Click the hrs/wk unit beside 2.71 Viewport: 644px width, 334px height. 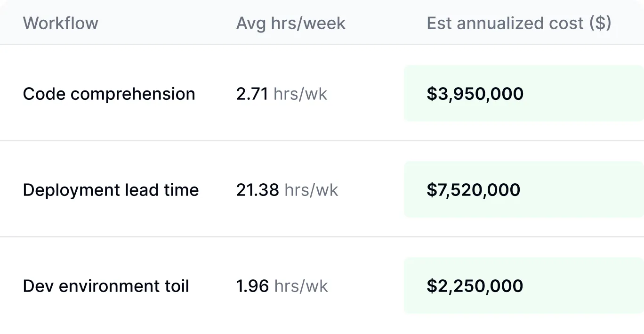[300, 94]
